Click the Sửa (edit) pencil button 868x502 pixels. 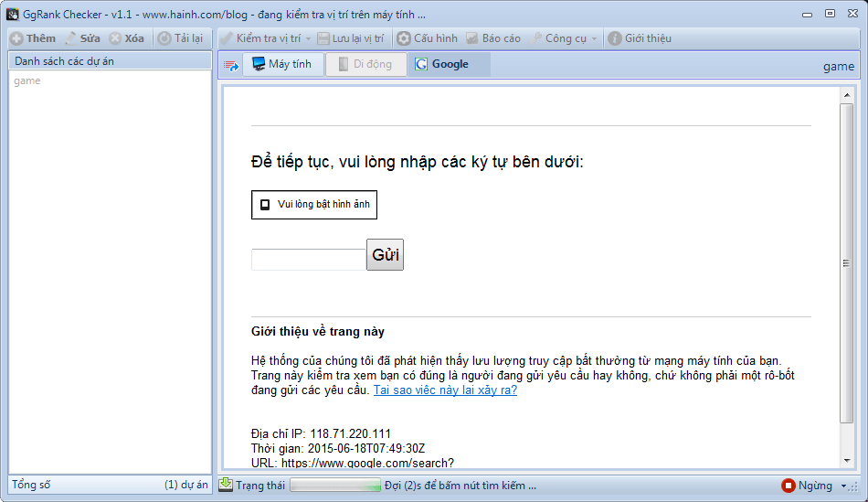82,38
